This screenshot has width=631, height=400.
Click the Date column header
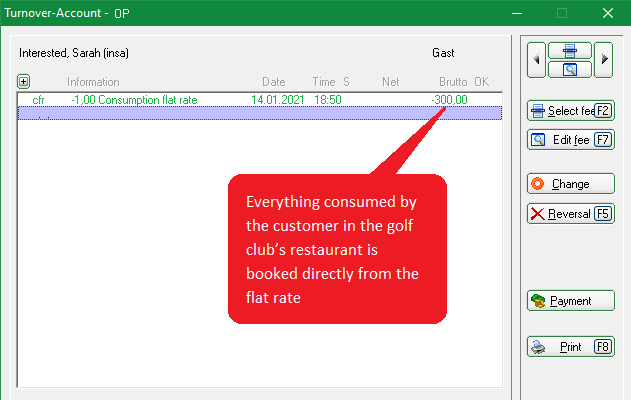[274, 82]
